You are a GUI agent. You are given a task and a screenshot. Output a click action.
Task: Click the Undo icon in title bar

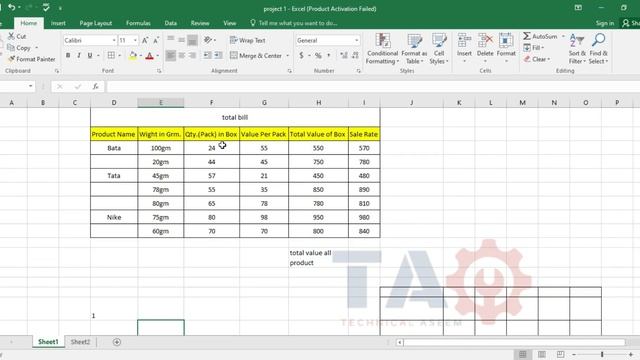click(11, 7)
